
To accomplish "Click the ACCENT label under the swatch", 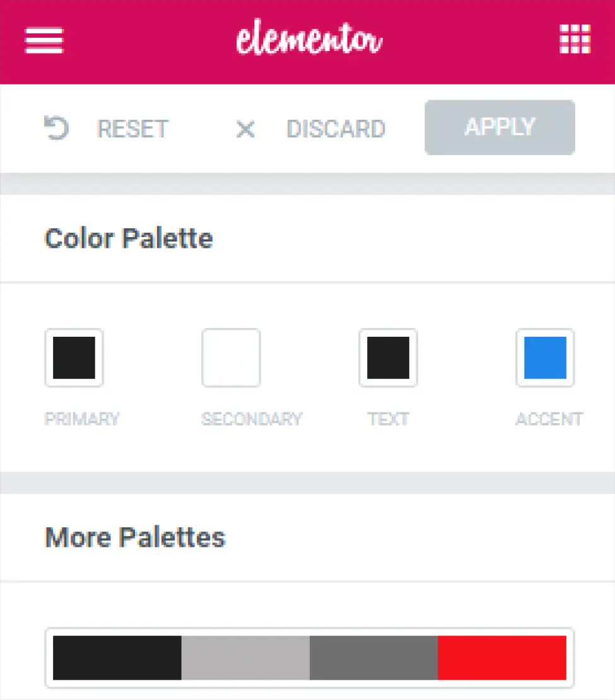I will click(x=549, y=419).
